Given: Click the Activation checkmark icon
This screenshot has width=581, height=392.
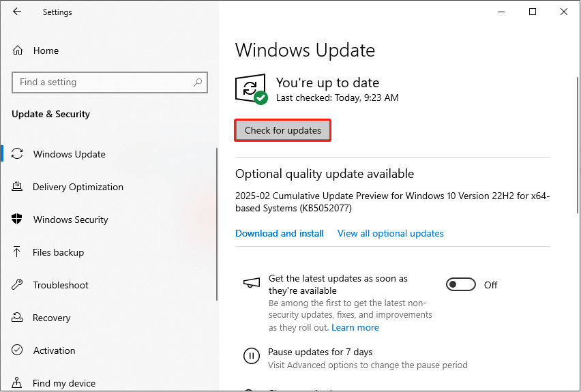Looking at the screenshot, I should click(18, 350).
